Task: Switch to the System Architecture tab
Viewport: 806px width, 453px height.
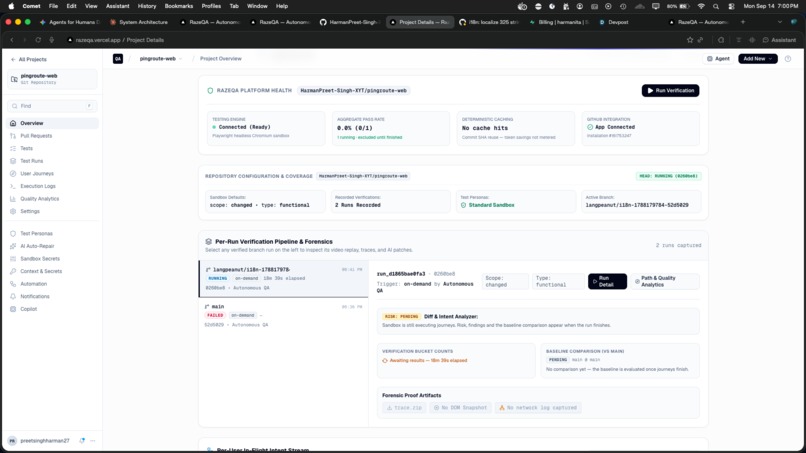Action: pyautogui.click(x=139, y=22)
